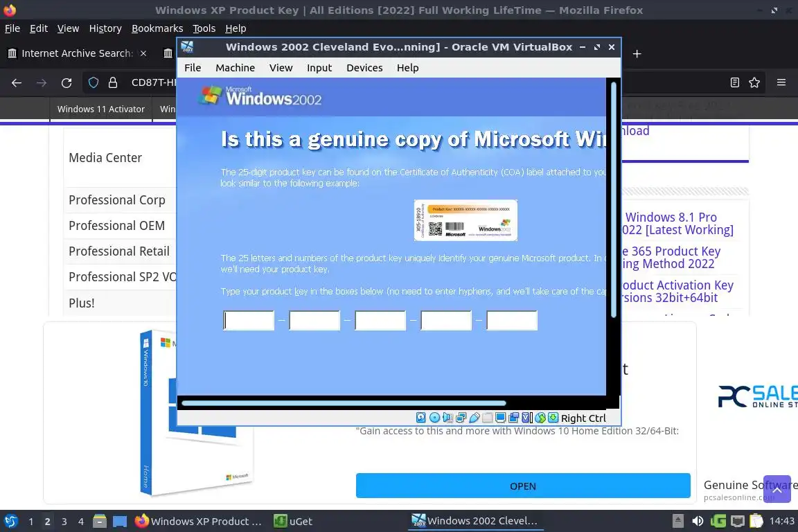Click the optical drive icon in VirtualBox status bar
Screen dimensions: 798x532
(x=434, y=418)
